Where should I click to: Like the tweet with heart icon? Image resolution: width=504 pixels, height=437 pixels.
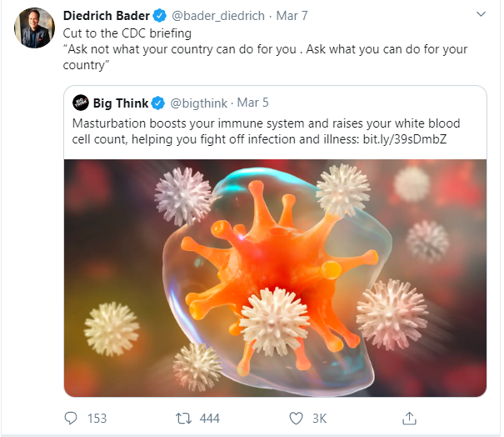pos(296,419)
